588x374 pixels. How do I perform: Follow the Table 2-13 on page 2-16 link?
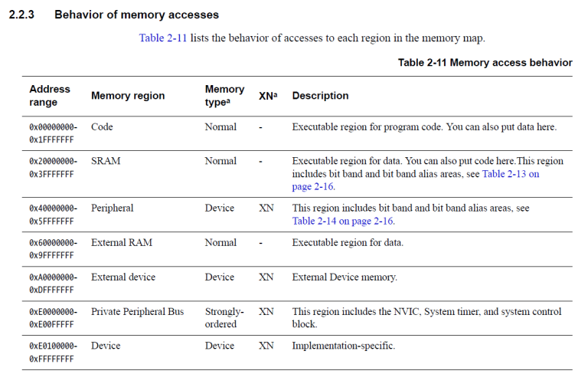tap(510, 175)
